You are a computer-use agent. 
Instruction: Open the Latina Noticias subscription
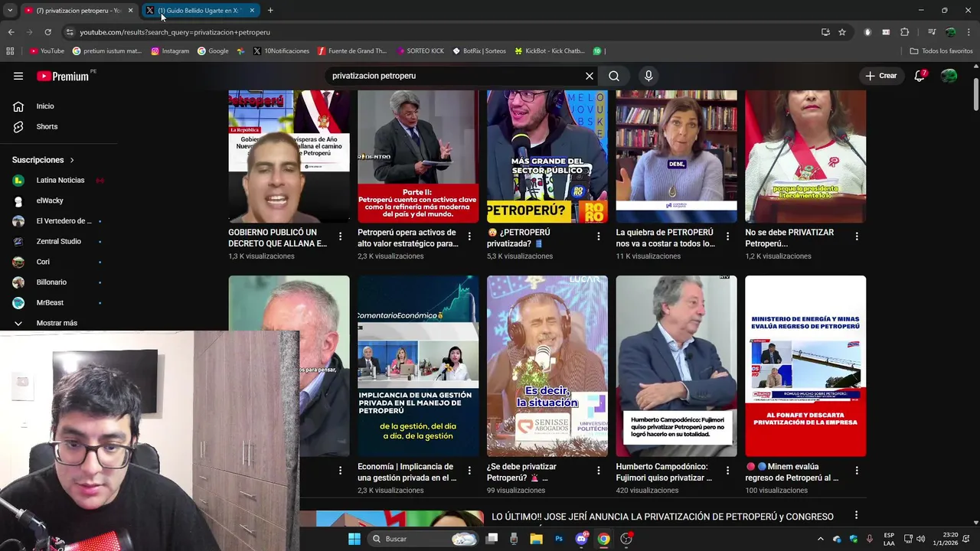point(59,181)
